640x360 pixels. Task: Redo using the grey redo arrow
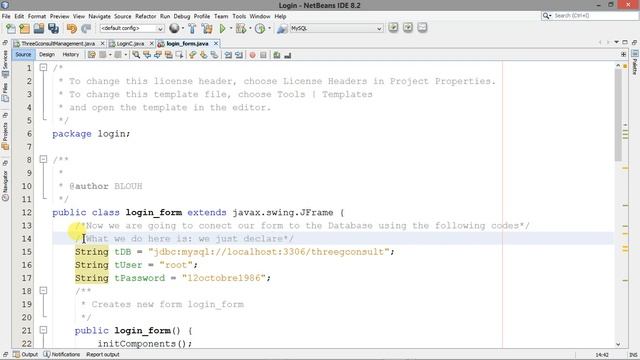pyautogui.click(x=86, y=29)
